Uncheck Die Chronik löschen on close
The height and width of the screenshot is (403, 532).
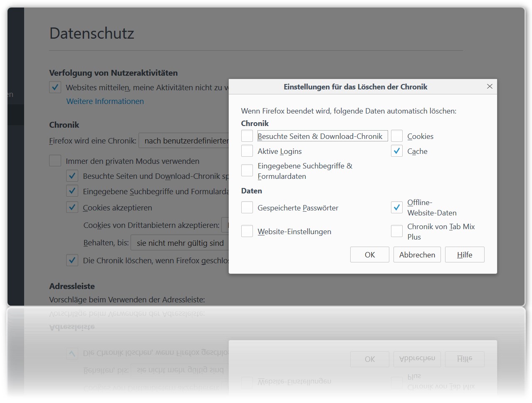tap(72, 260)
